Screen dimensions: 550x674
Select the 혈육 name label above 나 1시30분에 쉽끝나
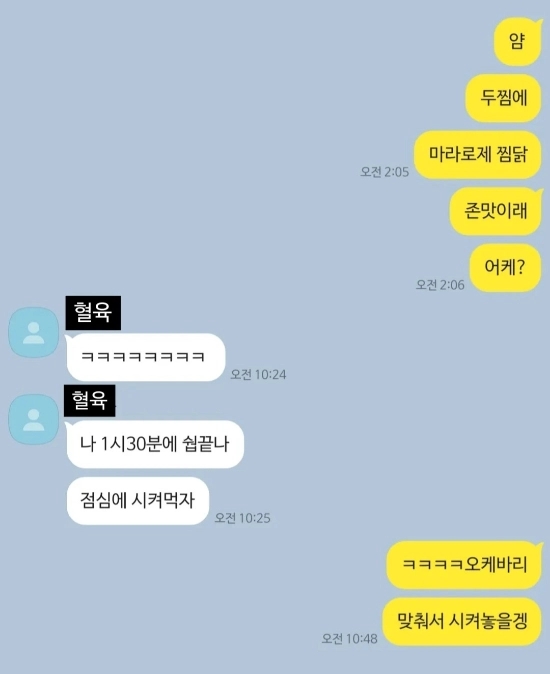tap(89, 400)
